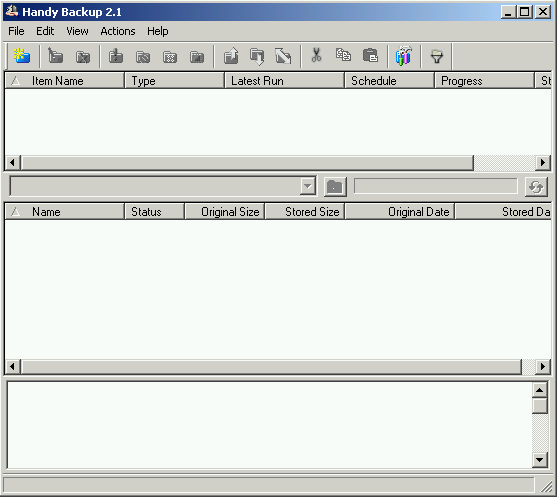Click the scissors Cut icon

316,55
